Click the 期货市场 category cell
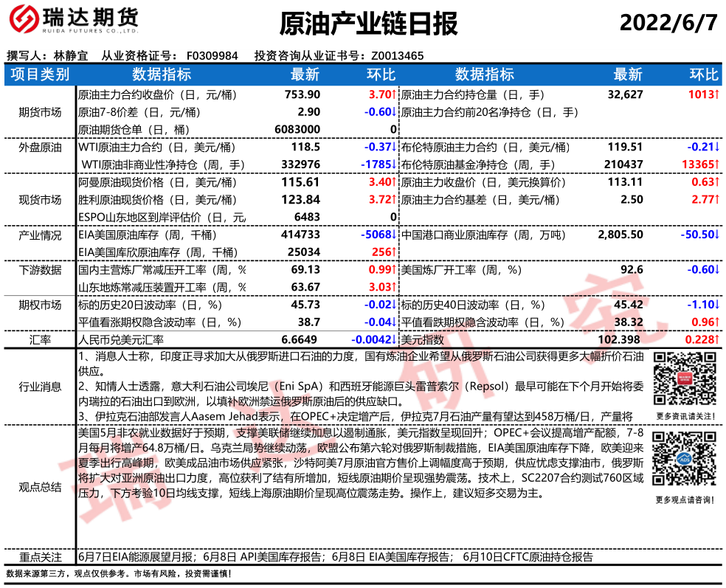Screen dimensions: 726x588 pyautogui.click(x=40, y=112)
